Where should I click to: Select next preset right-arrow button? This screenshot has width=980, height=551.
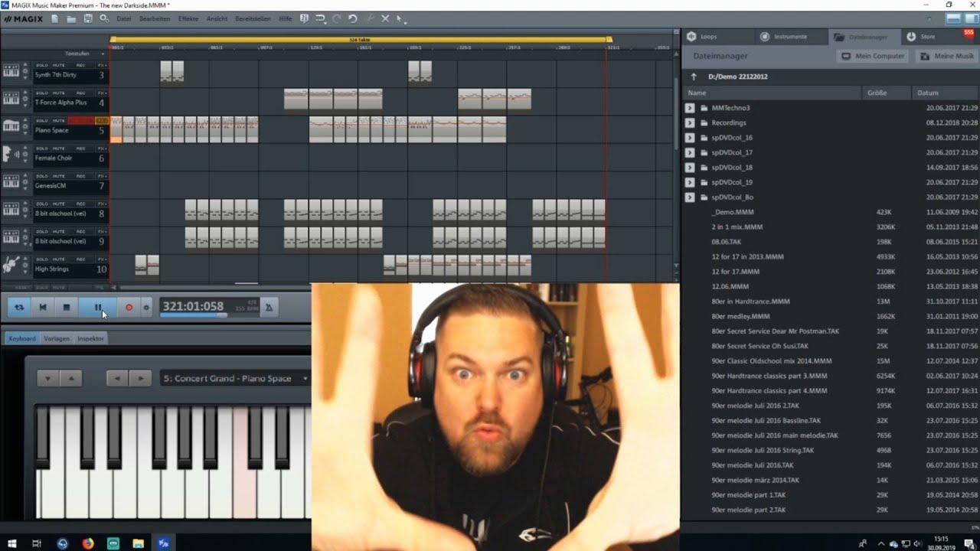pos(140,378)
